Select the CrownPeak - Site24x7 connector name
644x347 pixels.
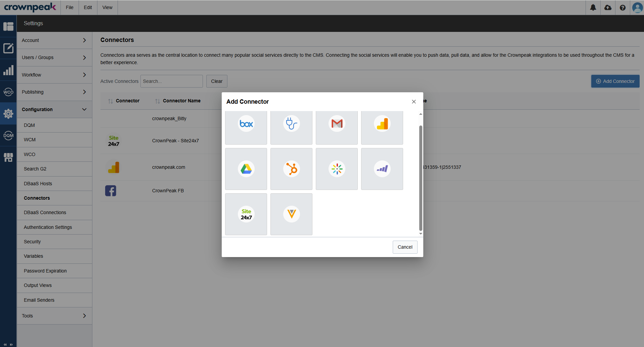[x=175, y=141]
